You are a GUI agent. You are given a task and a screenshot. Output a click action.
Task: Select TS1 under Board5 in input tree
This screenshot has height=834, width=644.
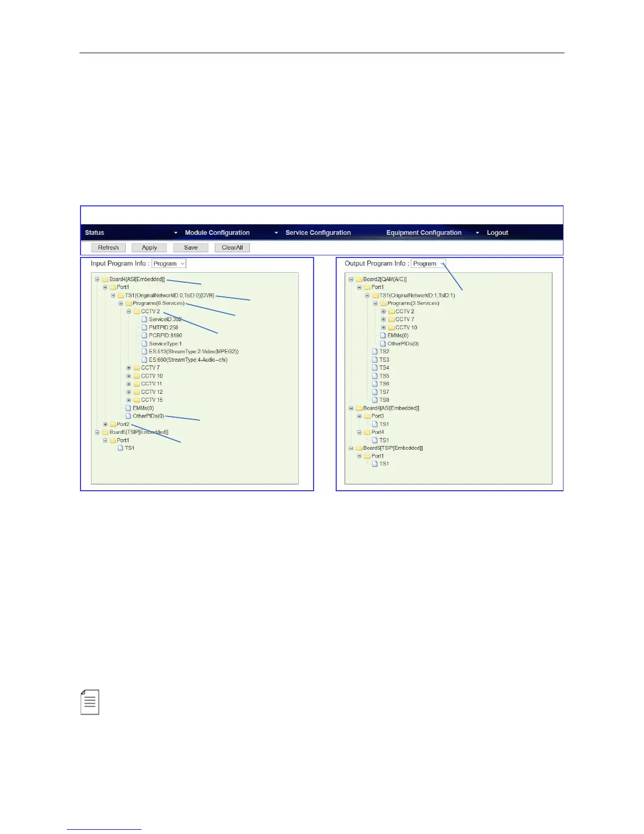(x=129, y=448)
